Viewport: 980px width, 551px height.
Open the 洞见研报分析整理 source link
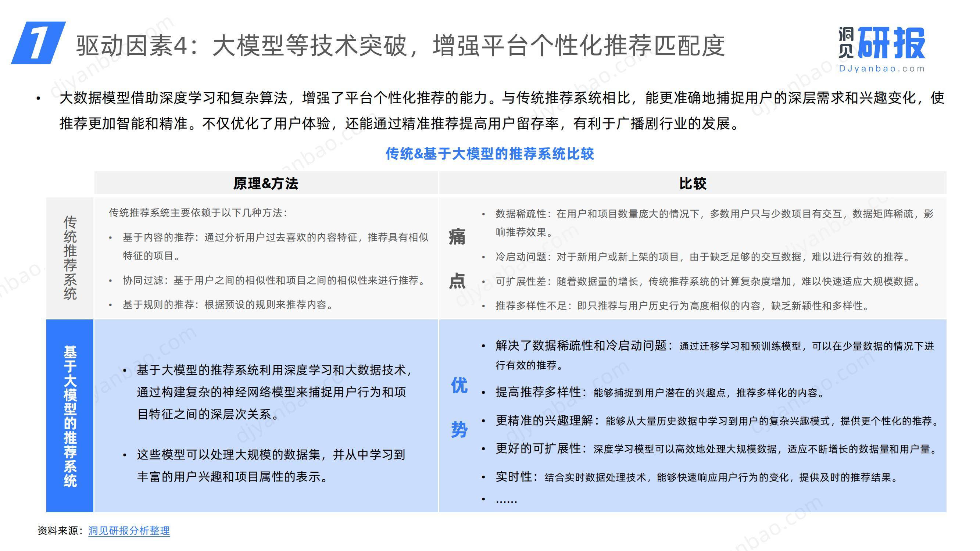(129, 530)
